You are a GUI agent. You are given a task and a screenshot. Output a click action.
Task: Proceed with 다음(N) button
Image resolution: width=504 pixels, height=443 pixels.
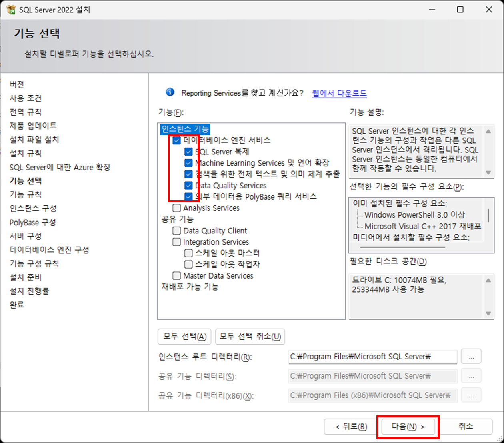(408, 427)
